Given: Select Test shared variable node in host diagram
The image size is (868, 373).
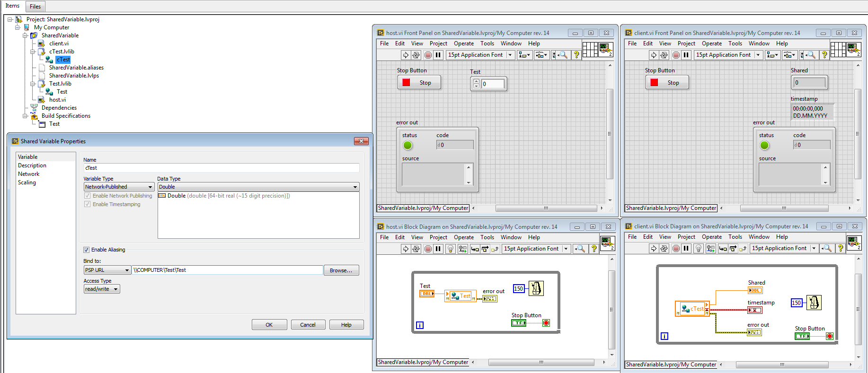Looking at the screenshot, I should (x=461, y=296).
